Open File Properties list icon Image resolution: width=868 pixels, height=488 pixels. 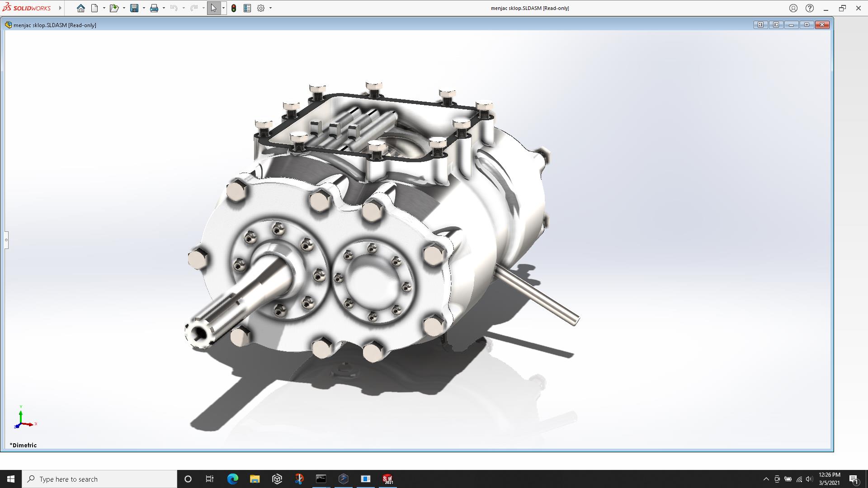247,8
